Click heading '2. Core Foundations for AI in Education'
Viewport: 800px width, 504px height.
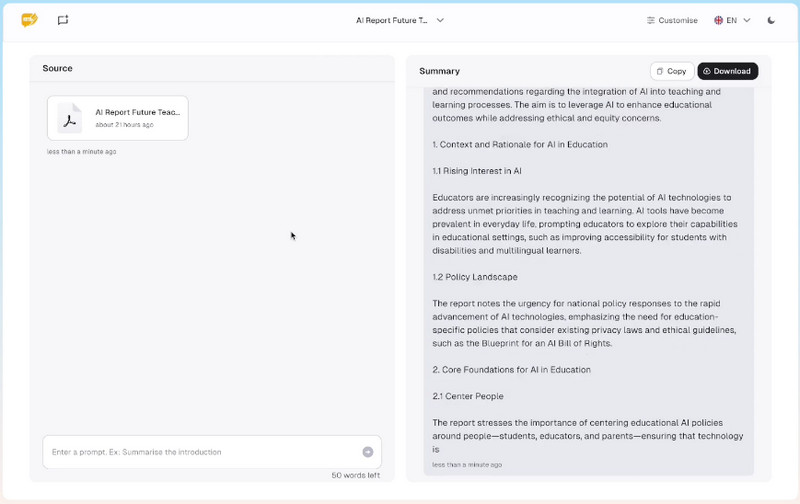511,370
